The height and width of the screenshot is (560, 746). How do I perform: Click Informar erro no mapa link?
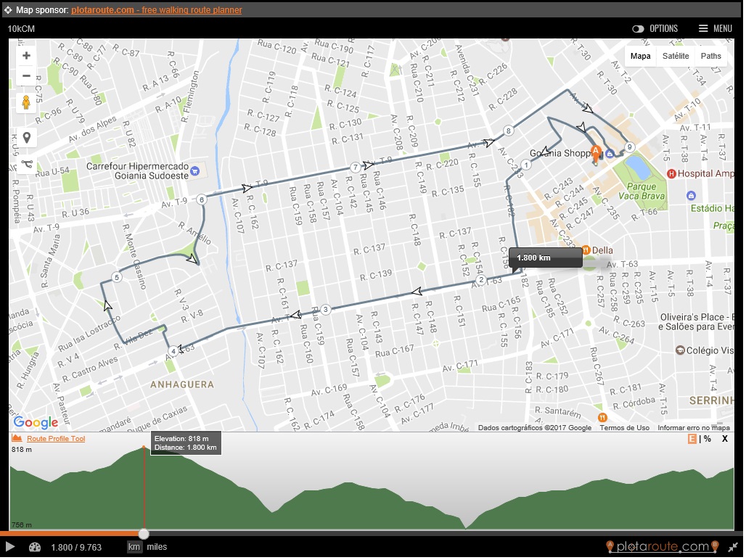(693, 428)
